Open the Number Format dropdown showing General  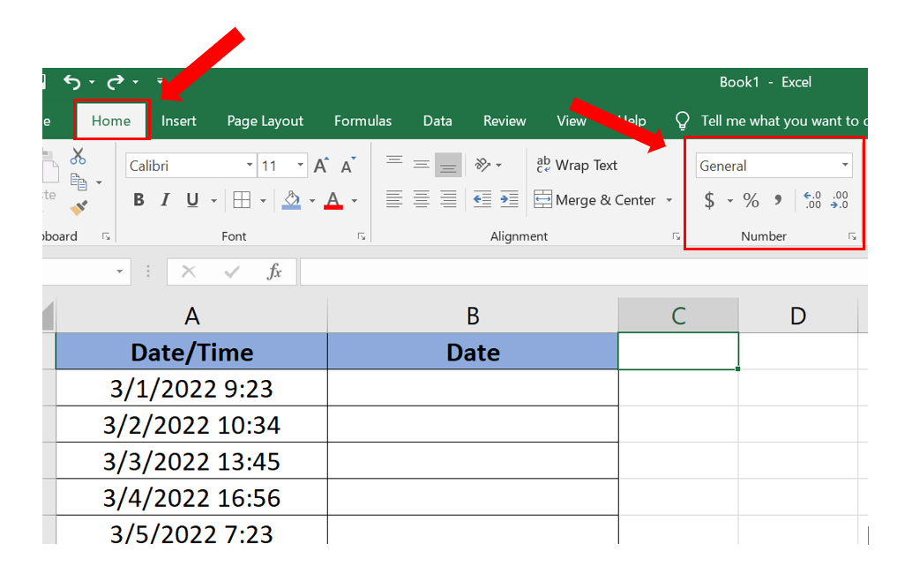point(773,165)
